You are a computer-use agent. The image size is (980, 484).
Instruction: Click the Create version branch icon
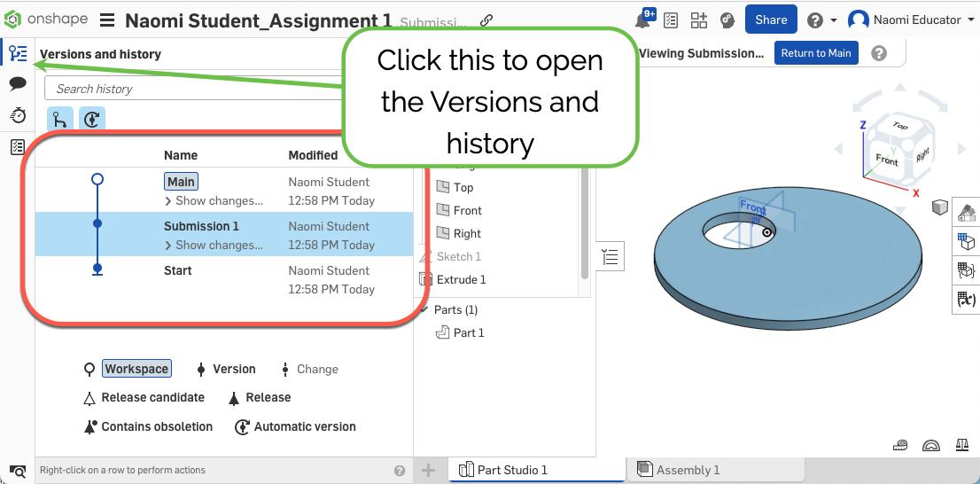(60, 119)
